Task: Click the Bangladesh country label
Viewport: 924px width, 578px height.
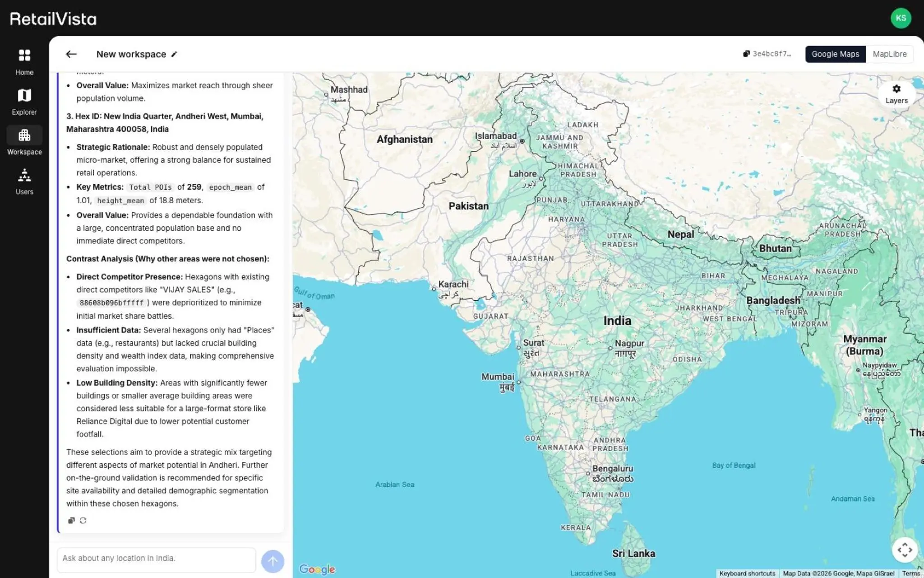Action: (x=773, y=301)
